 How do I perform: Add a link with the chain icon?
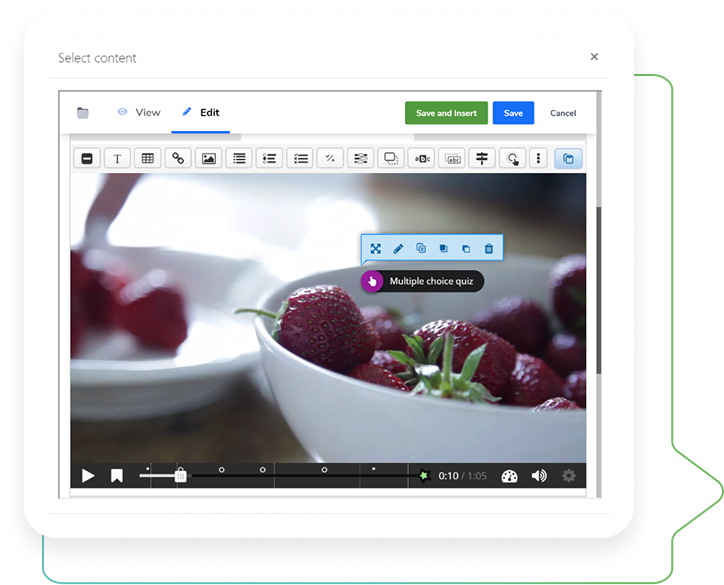pos(178,158)
